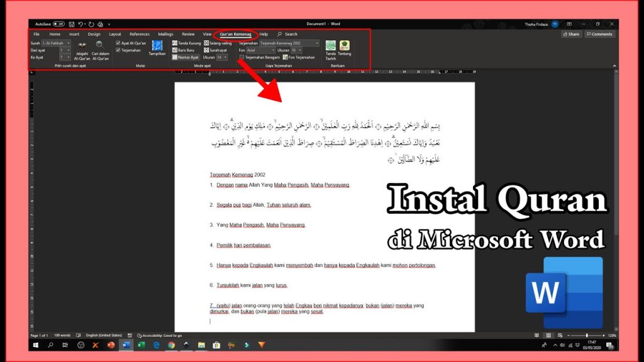Click zoom out minus button

pyautogui.click(x=569, y=336)
